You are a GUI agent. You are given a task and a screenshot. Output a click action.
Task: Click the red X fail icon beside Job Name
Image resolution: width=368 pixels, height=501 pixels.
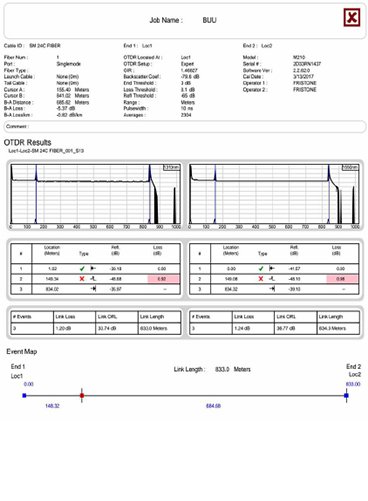(352, 18)
